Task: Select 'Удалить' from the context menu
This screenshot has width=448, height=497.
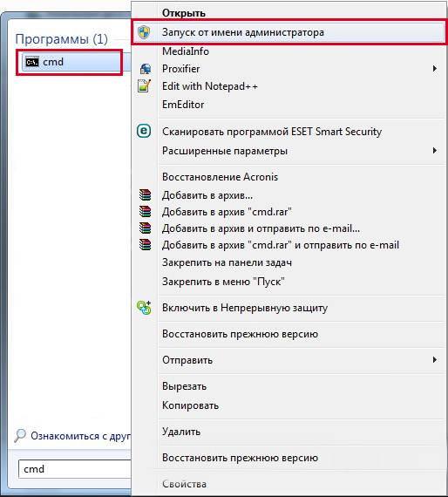Action: point(181,432)
